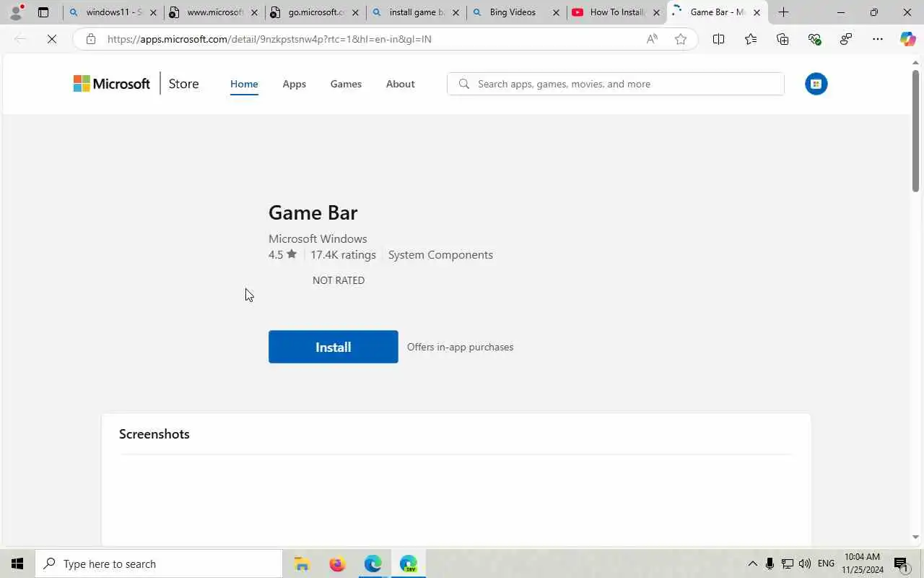Activate Read aloud icon

[x=652, y=39]
